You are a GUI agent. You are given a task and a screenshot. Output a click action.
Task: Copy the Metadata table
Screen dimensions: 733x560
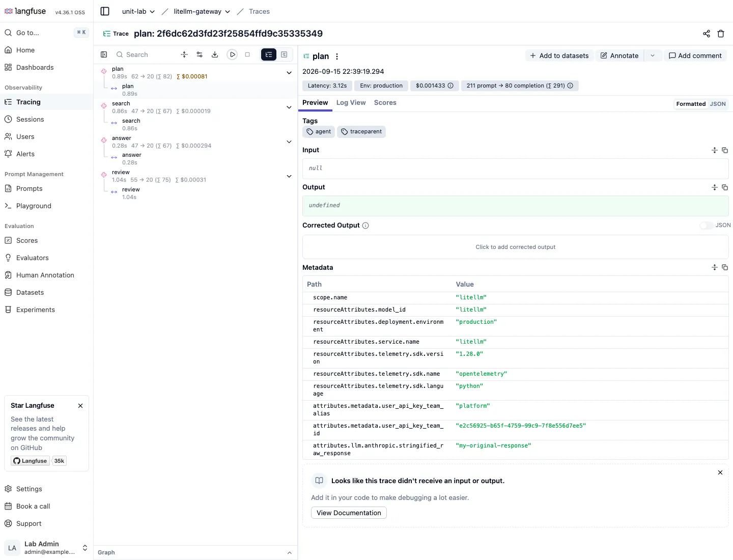click(725, 267)
